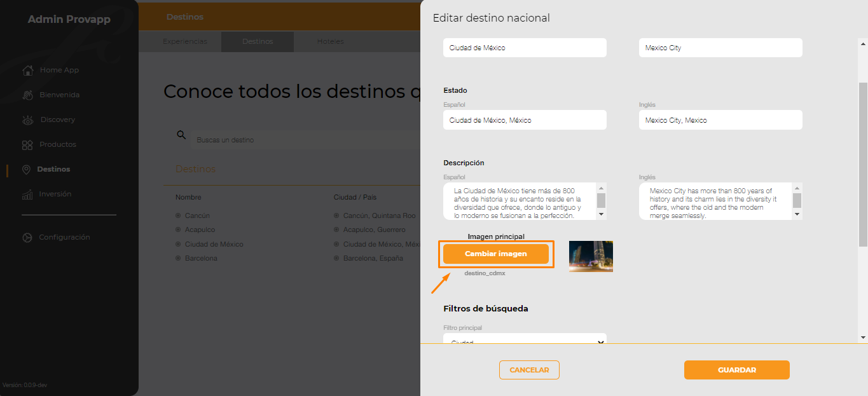868x396 pixels.
Task: Select Ciudad de México destination row
Action: pyautogui.click(x=214, y=244)
